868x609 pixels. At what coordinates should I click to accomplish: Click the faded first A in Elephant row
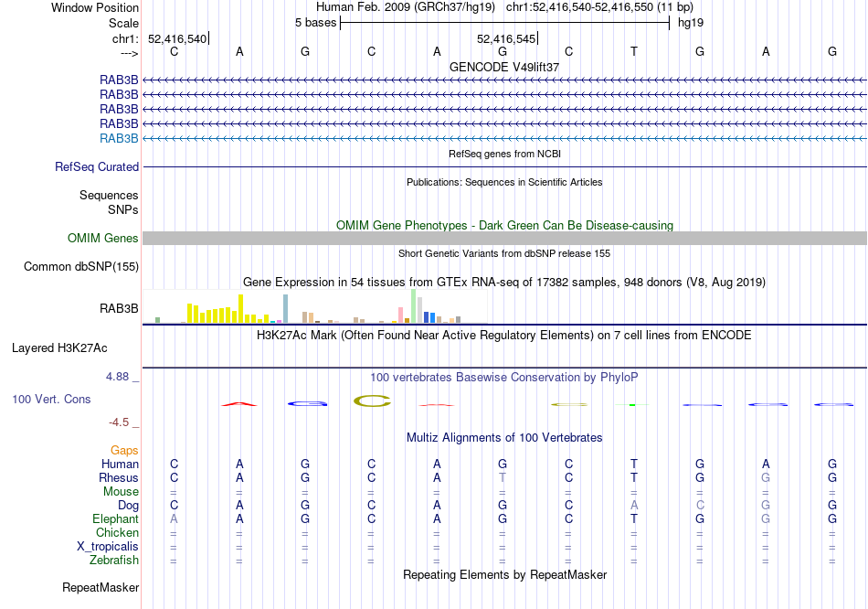coord(174,519)
